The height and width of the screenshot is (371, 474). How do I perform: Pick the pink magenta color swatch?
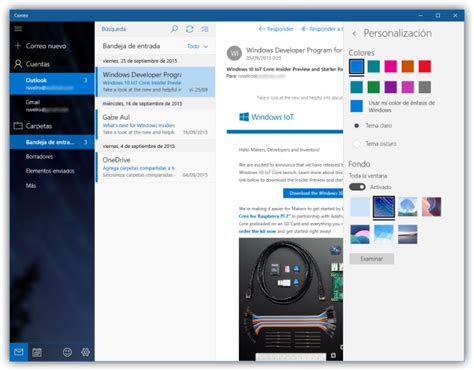tap(391, 66)
